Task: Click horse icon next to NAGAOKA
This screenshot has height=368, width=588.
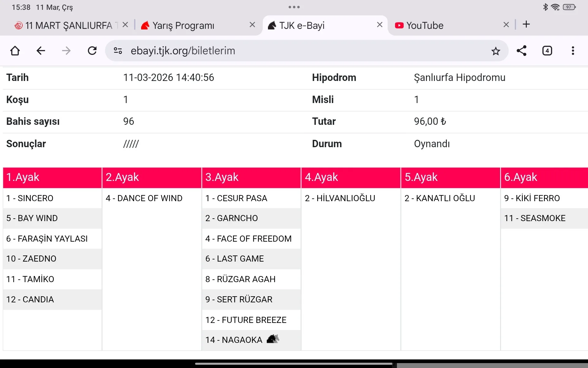Action: coord(273,339)
